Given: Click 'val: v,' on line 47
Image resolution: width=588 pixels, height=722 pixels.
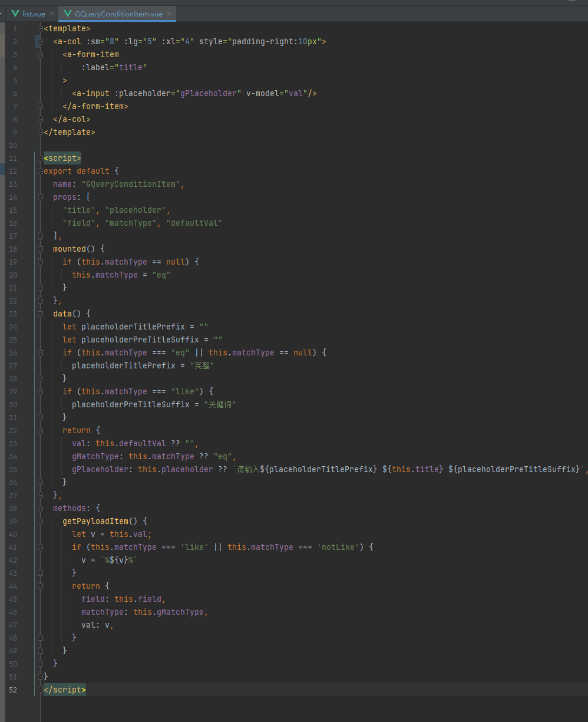Looking at the screenshot, I should [x=98, y=625].
